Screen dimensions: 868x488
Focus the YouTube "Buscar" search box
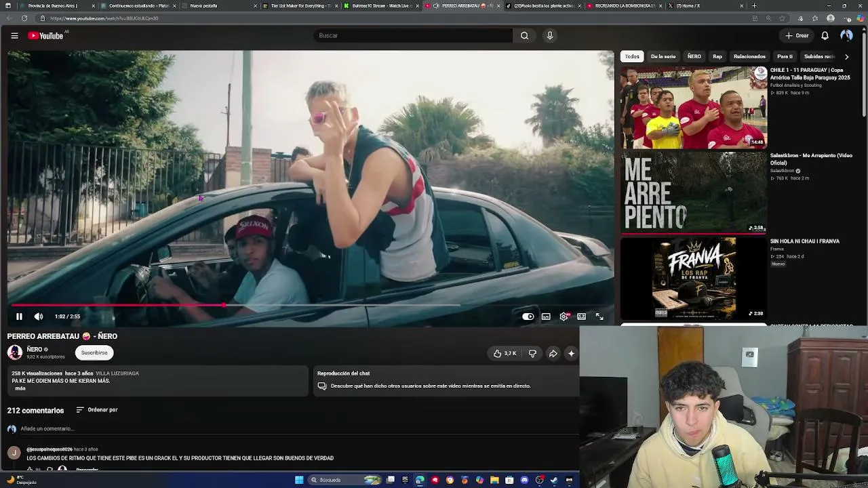click(x=413, y=35)
